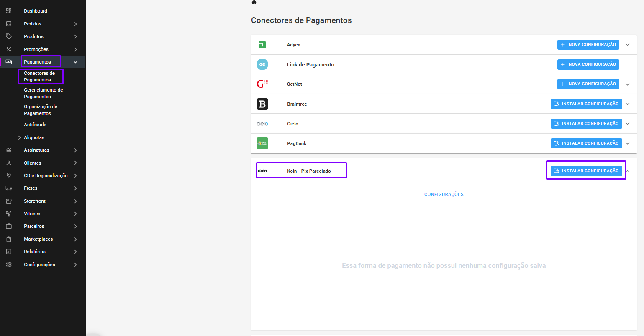Click the Braintree black B logo
The image size is (644, 336).
[262, 104]
